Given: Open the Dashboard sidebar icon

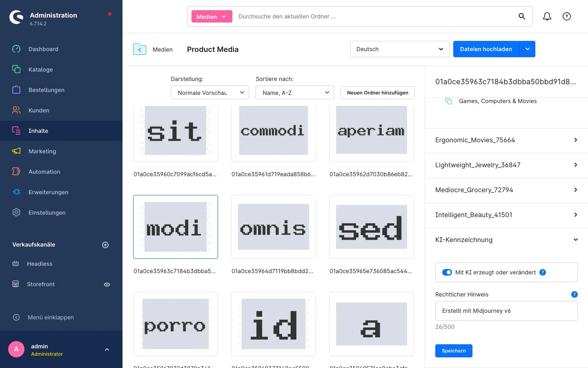Looking at the screenshot, I should (16, 49).
